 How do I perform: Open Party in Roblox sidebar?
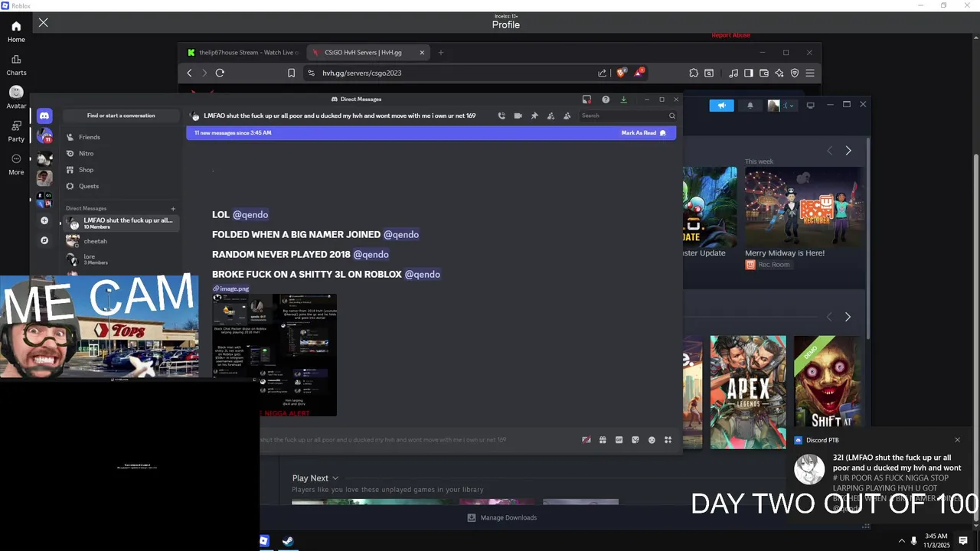16,131
